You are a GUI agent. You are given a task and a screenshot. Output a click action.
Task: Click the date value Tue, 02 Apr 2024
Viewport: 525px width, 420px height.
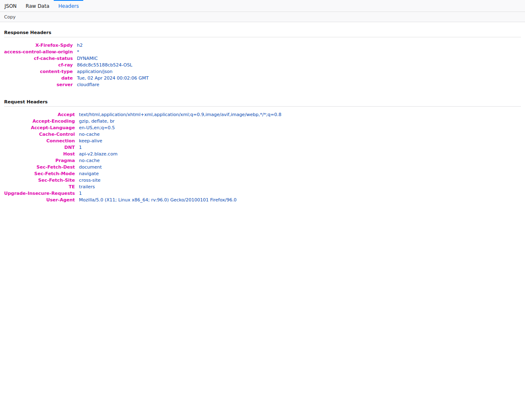pyautogui.click(x=112, y=78)
